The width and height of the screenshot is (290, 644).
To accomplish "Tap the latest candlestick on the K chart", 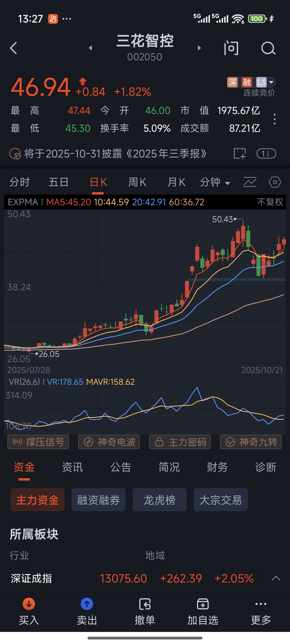I will pos(284,242).
